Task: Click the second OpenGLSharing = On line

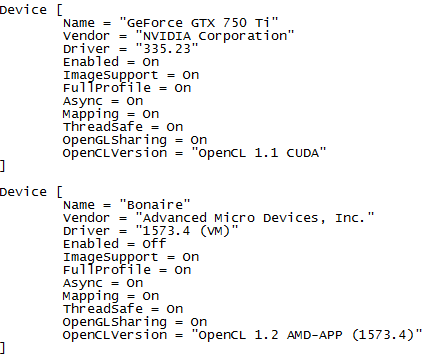Action: click(135, 322)
